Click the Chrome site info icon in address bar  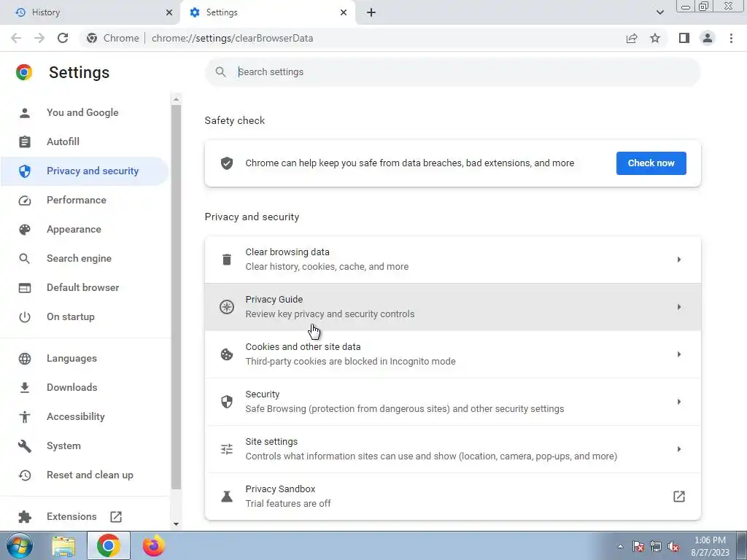[x=92, y=38]
